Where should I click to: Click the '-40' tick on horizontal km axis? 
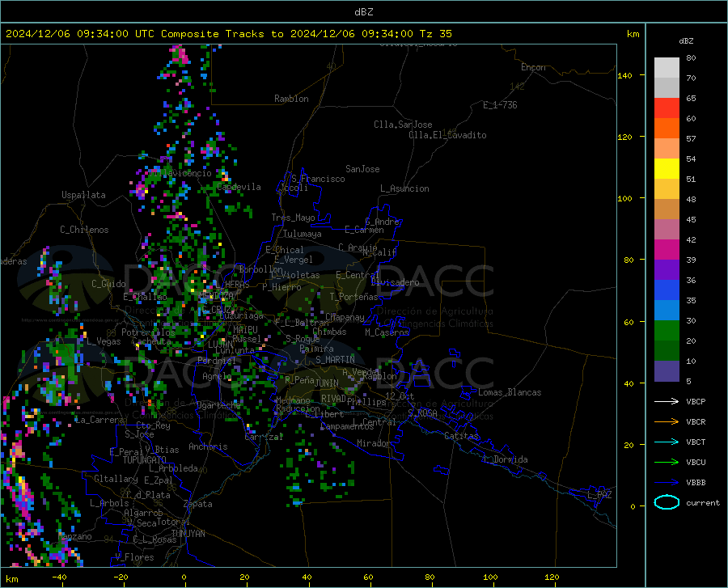(59, 577)
